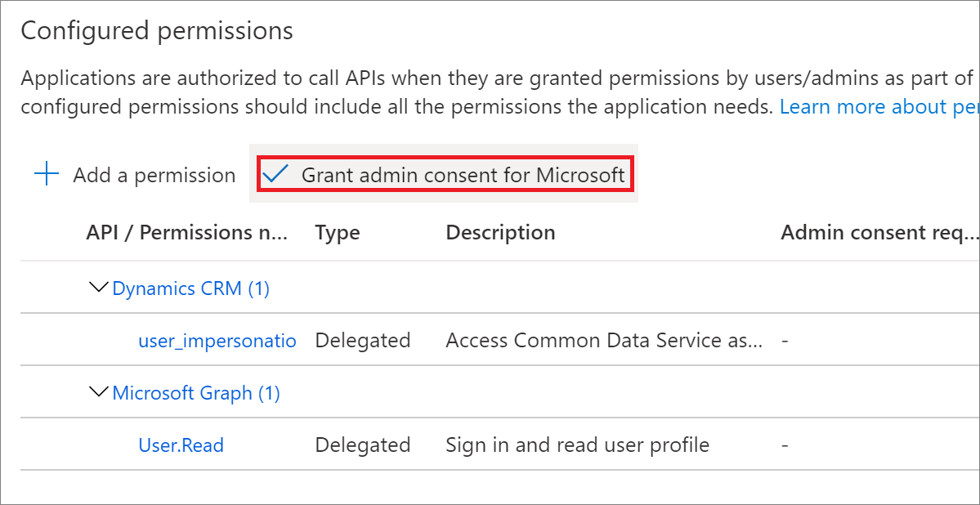This screenshot has width=980, height=505.
Task: Click the Sign in and read user profile description
Action: (x=578, y=445)
